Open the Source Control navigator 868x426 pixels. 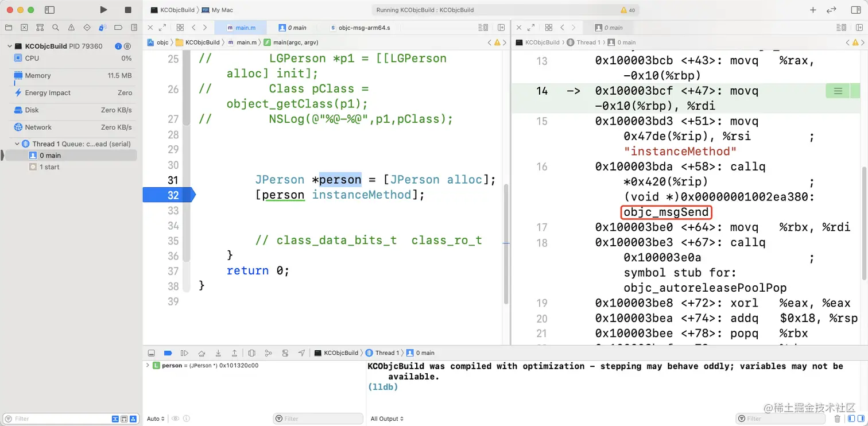[24, 27]
